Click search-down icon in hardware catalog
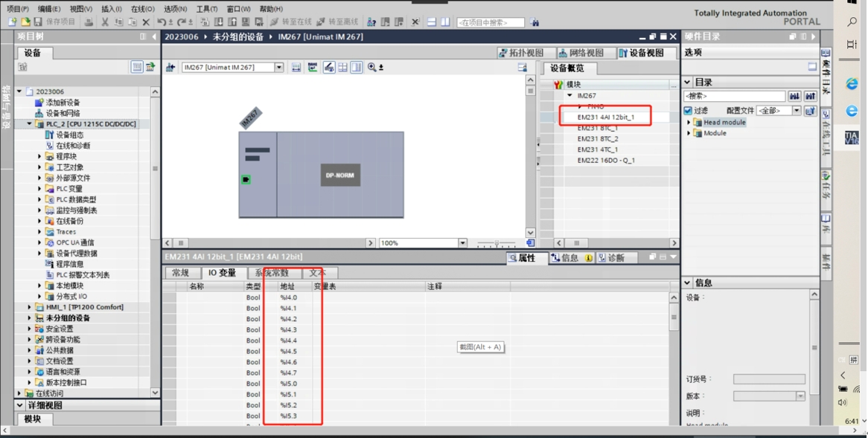The height and width of the screenshot is (438, 868). pyautogui.click(x=794, y=97)
